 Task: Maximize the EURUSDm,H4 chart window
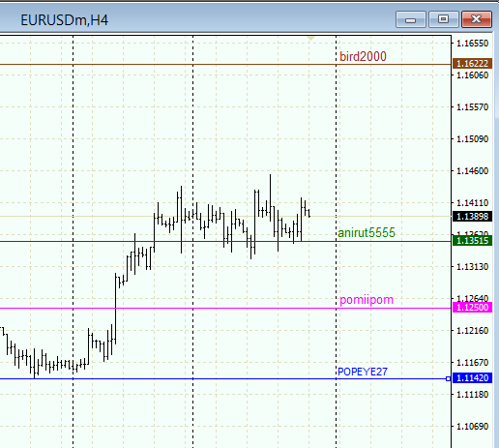[x=444, y=19]
